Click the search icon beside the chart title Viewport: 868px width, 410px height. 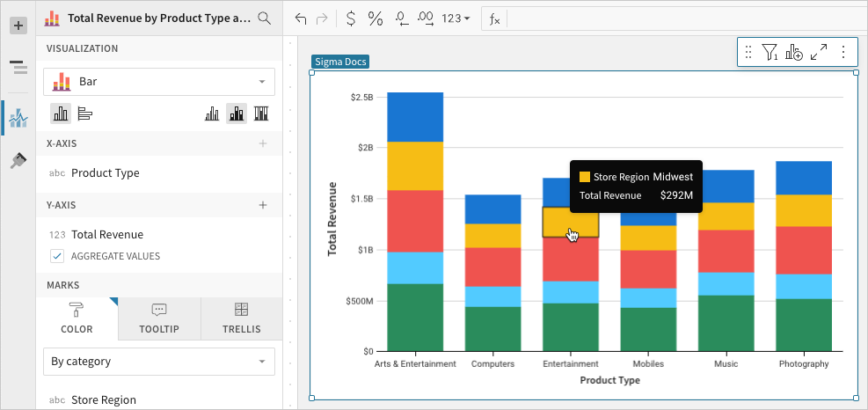click(264, 18)
